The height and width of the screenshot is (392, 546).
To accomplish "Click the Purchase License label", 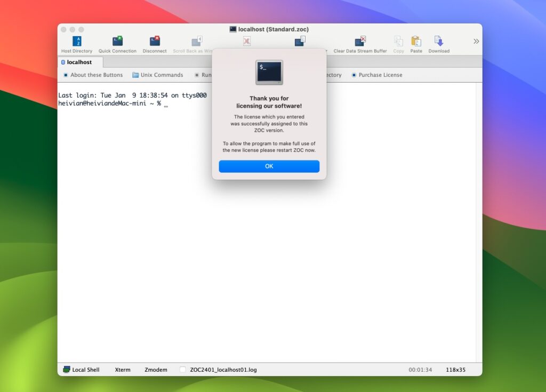I will click(x=380, y=75).
